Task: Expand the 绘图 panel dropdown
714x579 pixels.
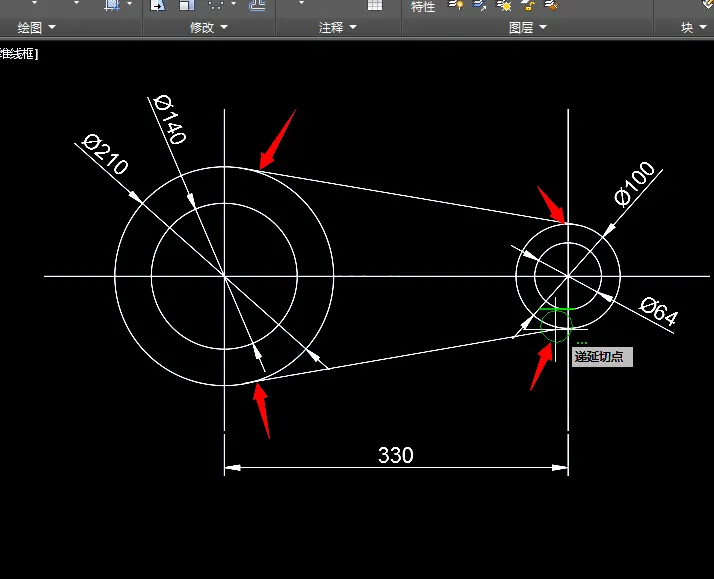Action: [x=37, y=27]
